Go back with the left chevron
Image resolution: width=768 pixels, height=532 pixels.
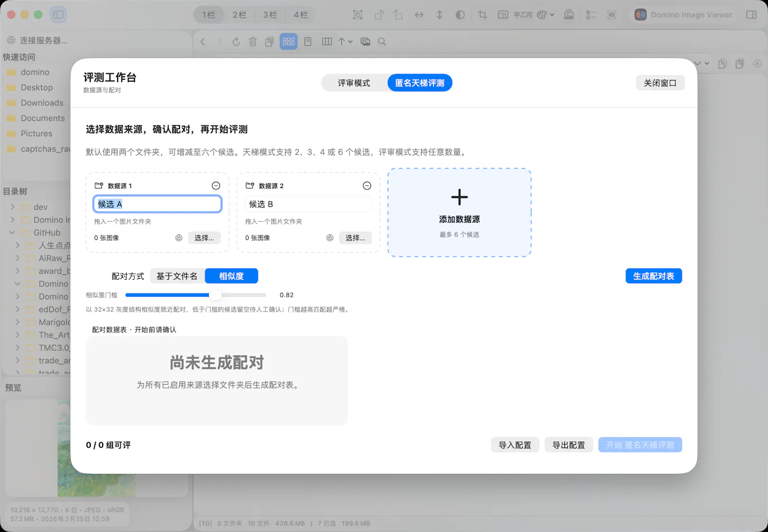203,42
